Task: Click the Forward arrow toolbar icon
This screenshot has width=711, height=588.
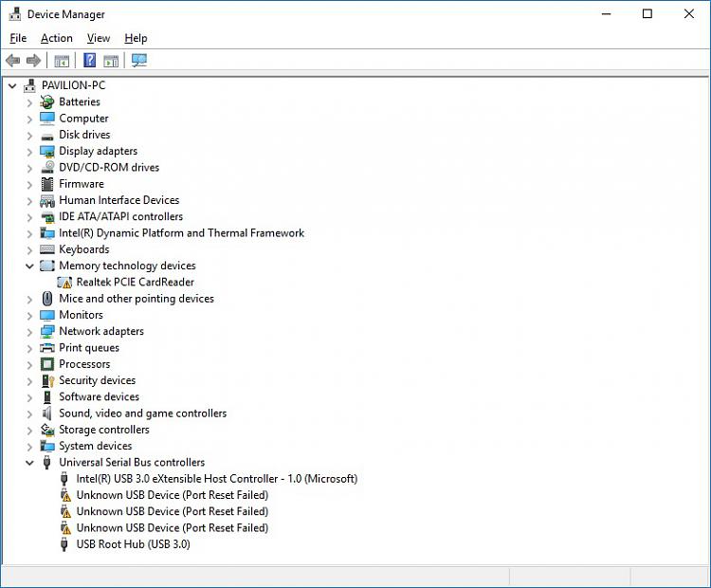Action: (33, 61)
